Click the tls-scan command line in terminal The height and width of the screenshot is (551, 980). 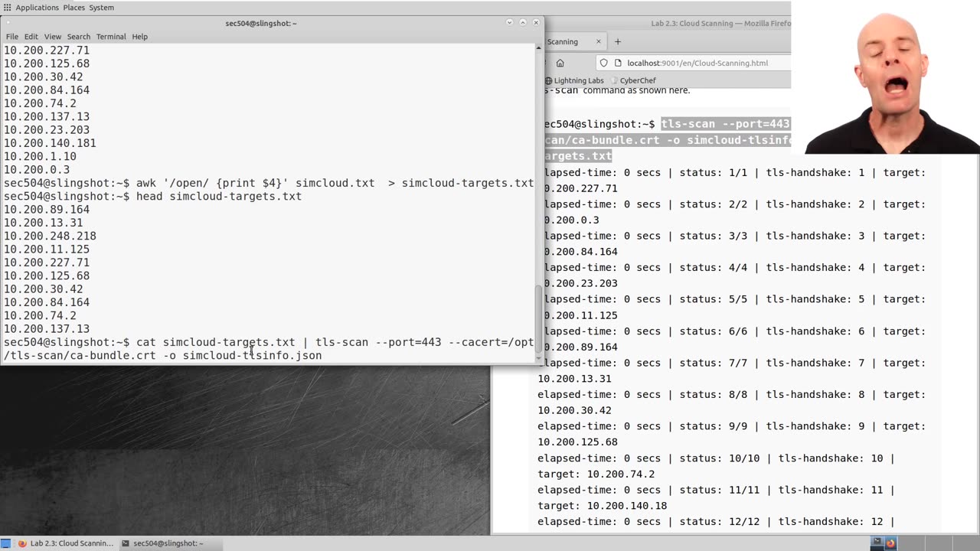269,349
